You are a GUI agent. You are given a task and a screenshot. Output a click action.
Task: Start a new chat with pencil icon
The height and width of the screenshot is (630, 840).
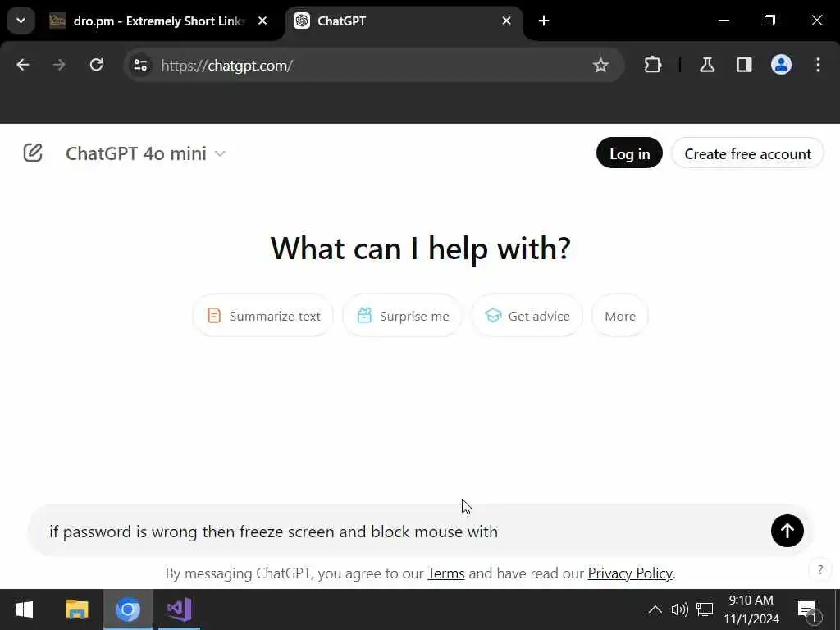[33, 153]
